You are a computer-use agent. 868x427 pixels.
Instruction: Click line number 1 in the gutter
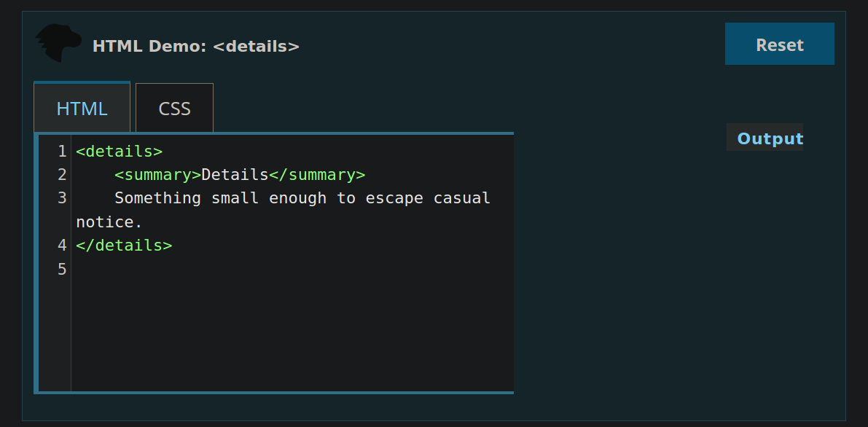[x=61, y=151]
